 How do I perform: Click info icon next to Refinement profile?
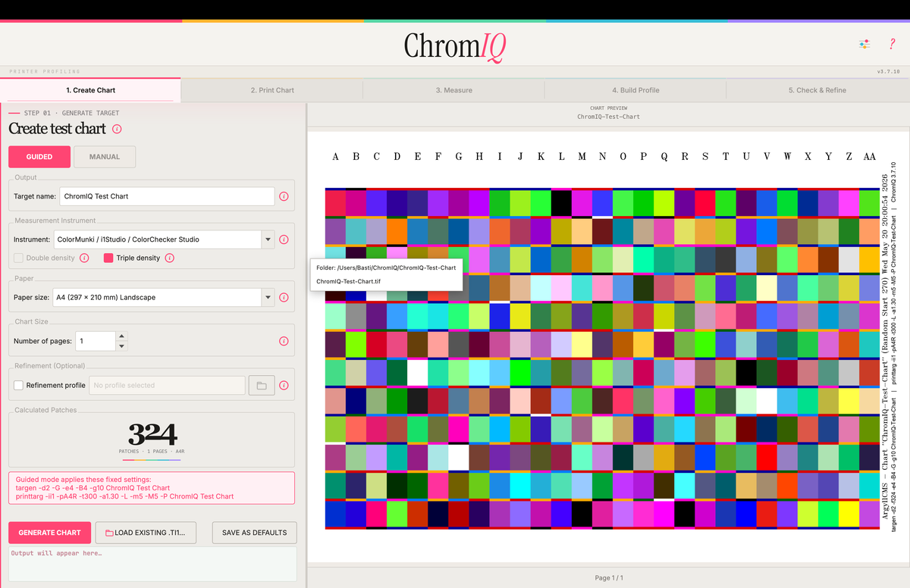point(284,385)
